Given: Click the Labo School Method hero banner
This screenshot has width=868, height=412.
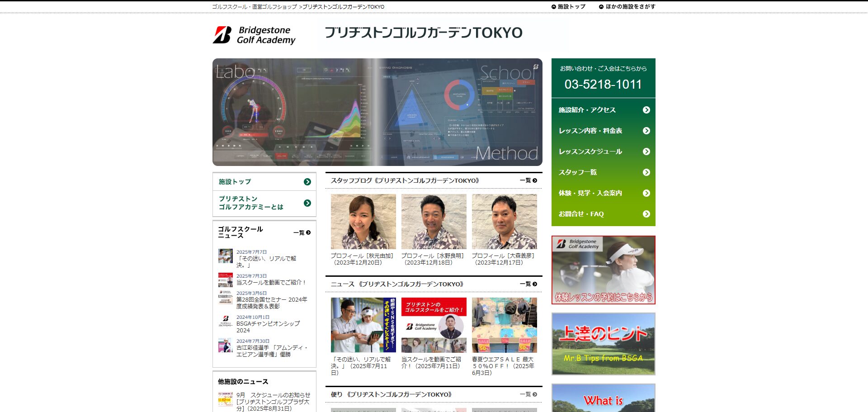Looking at the screenshot, I should tap(377, 112).
